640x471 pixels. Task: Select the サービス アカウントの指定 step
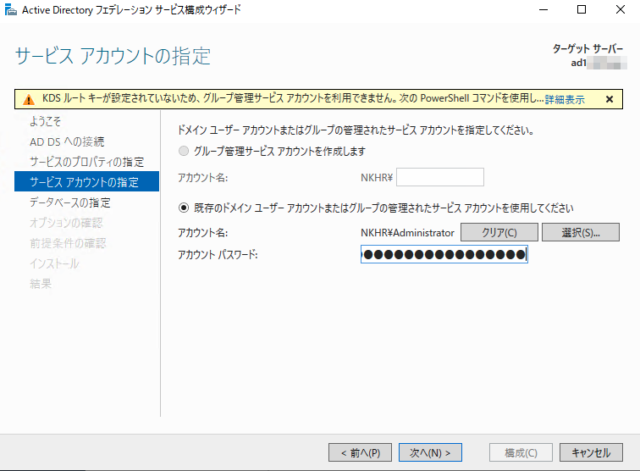(x=87, y=182)
